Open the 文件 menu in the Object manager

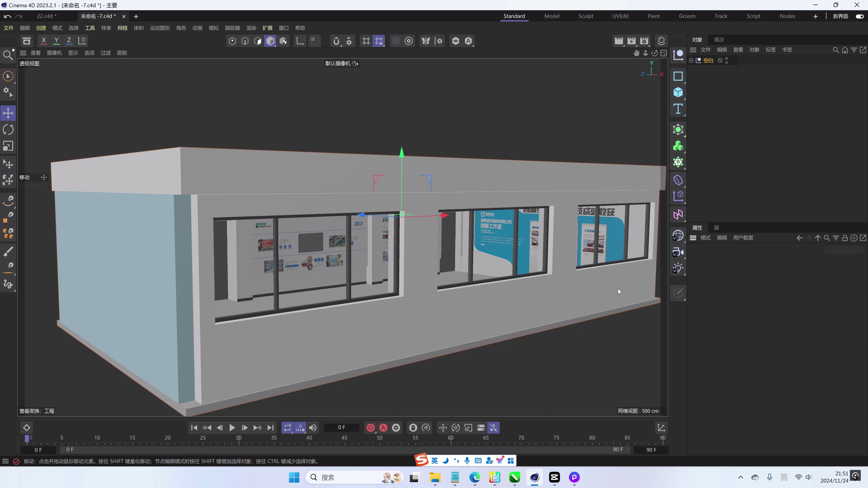[706, 49]
